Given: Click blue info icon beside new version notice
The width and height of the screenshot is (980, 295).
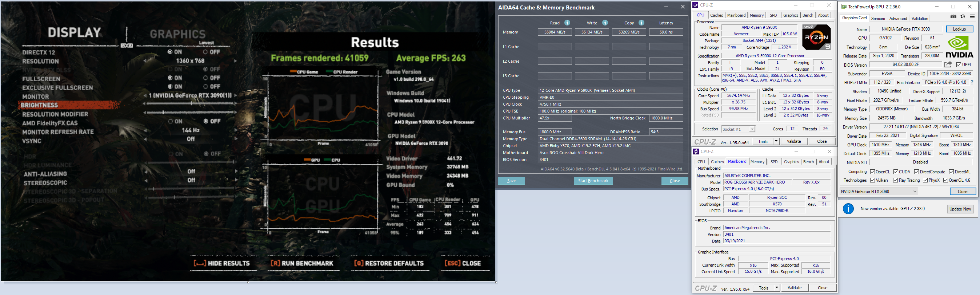Looking at the screenshot, I should point(848,208).
